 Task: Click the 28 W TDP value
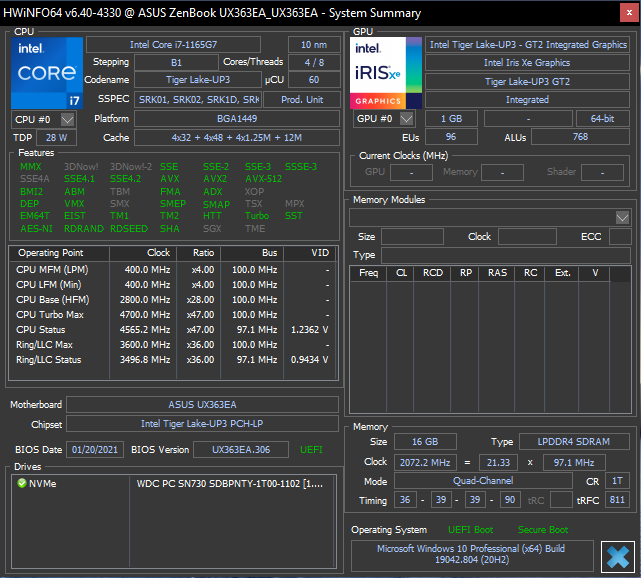click(x=56, y=138)
